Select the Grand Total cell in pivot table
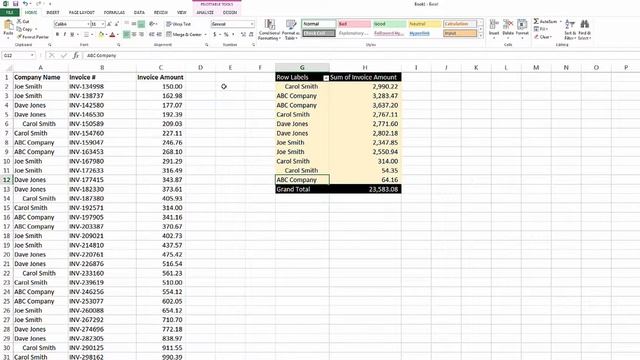 302,189
